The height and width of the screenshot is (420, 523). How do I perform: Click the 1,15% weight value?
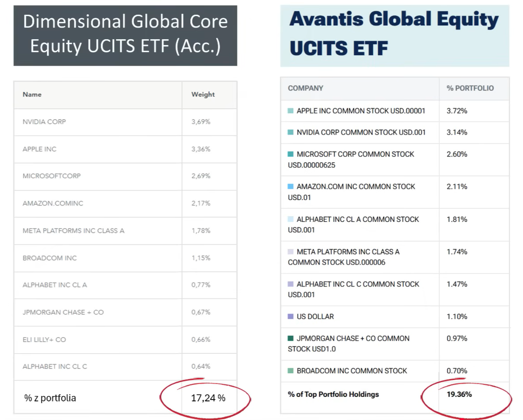(201, 258)
